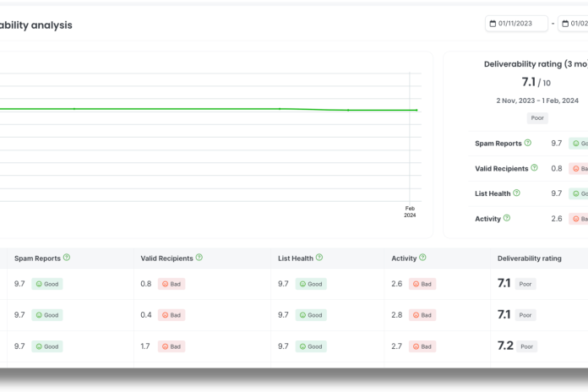
Task: Click the calendar icon in the 01/11/2023 date field
Action: tap(493, 24)
